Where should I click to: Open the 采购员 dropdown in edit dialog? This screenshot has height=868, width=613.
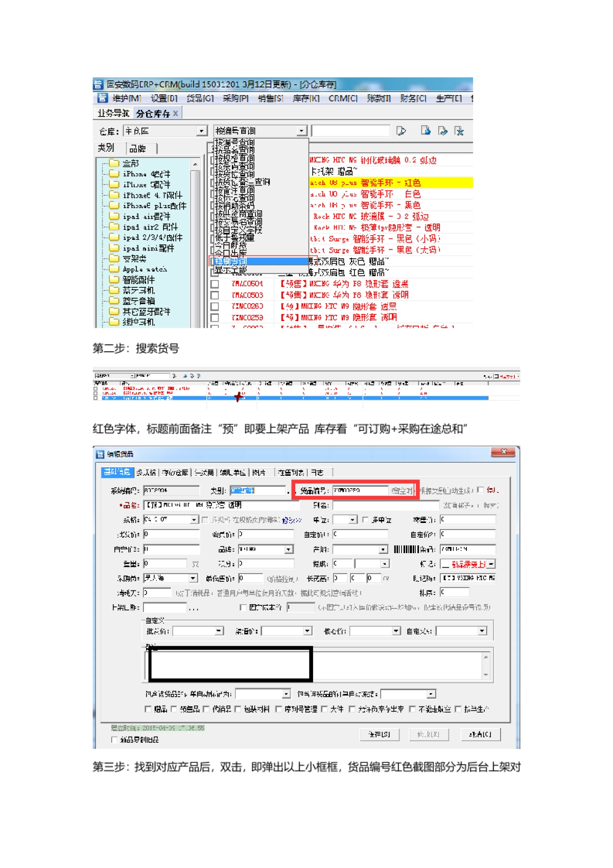pos(193,578)
